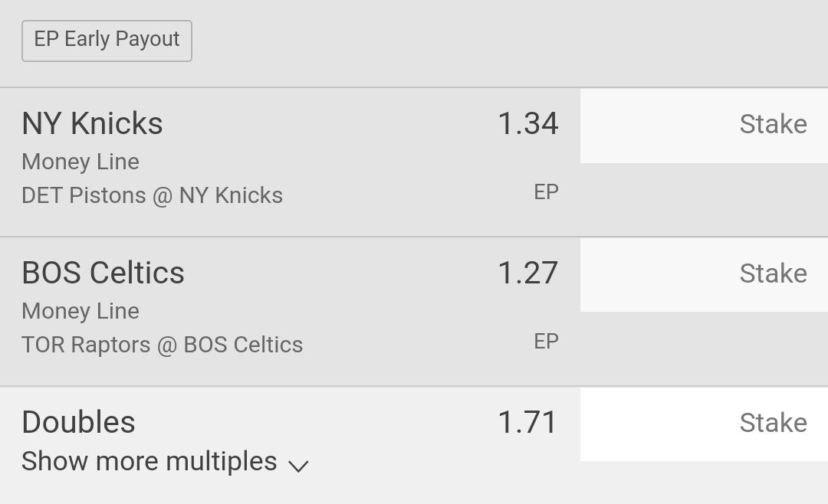Image resolution: width=828 pixels, height=504 pixels.
Task: Select the NY Knicks selection title
Action: click(x=93, y=123)
